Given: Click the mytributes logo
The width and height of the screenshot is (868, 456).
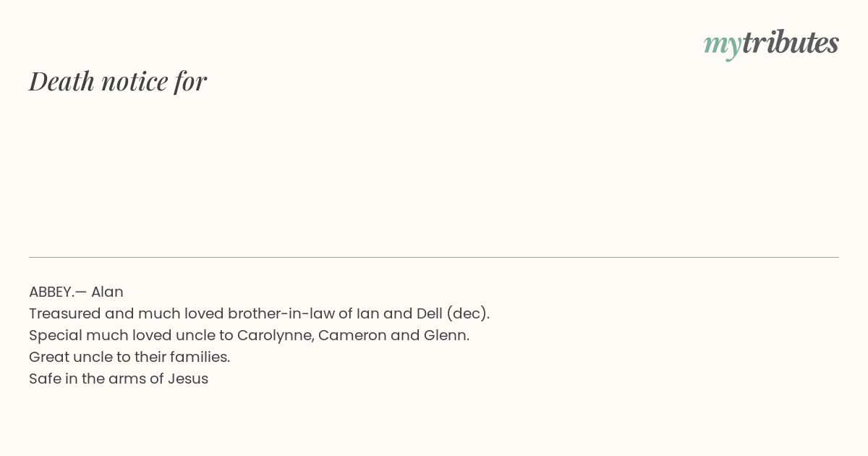Looking at the screenshot, I should point(771,43).
